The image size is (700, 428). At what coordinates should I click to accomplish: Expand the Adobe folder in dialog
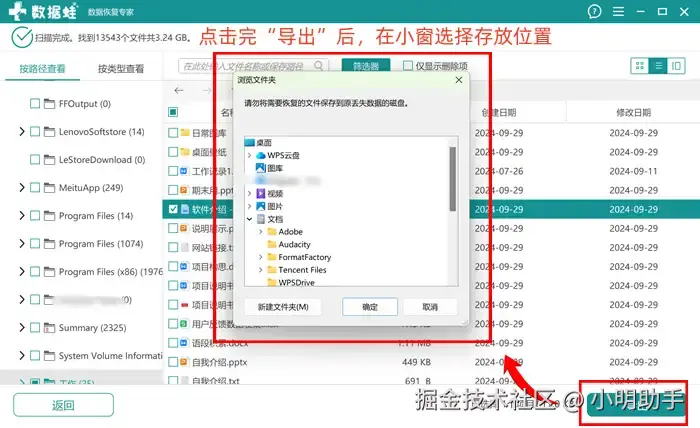click(261, 232)
